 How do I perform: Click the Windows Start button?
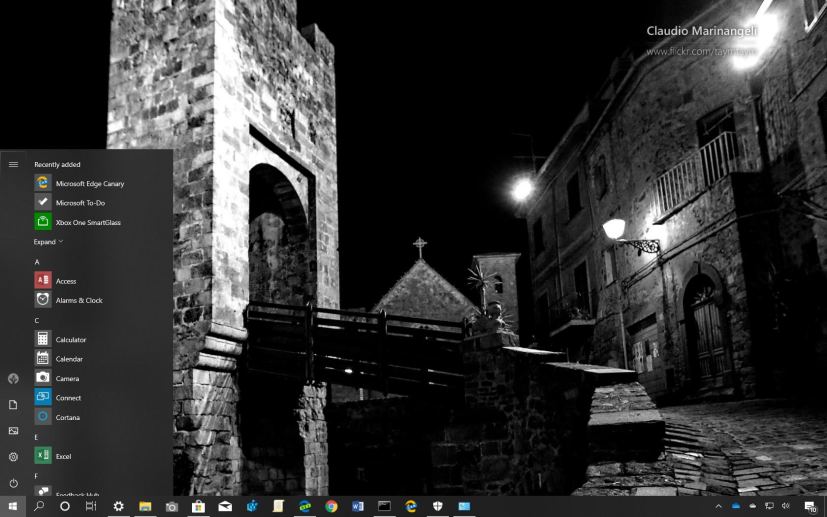coord(13,506)
